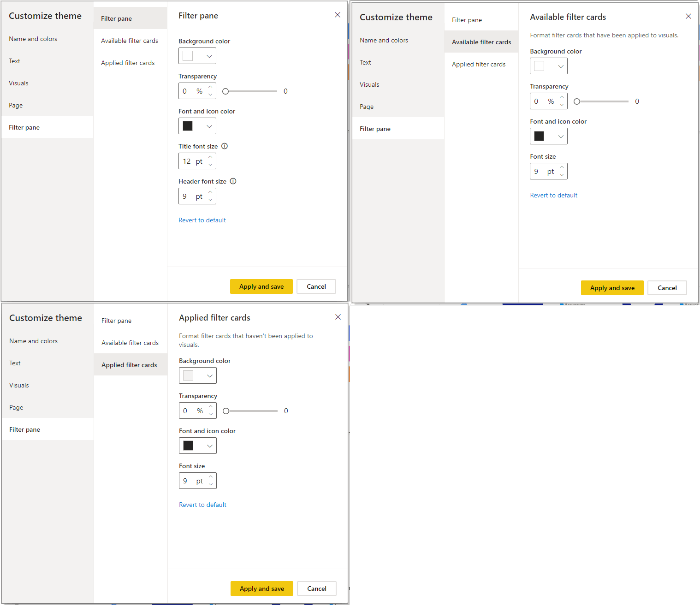The width and height of the screenshot is (700, 607).
Task: Increase Available filter cards font size stepper
Action: (562, 167)
